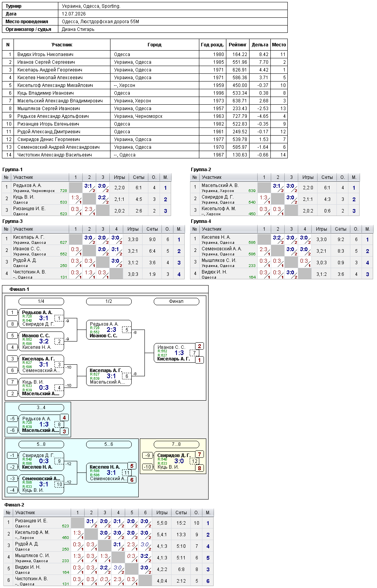Select the 5...6 round label

pyautogui.click(x=109, y=444)
